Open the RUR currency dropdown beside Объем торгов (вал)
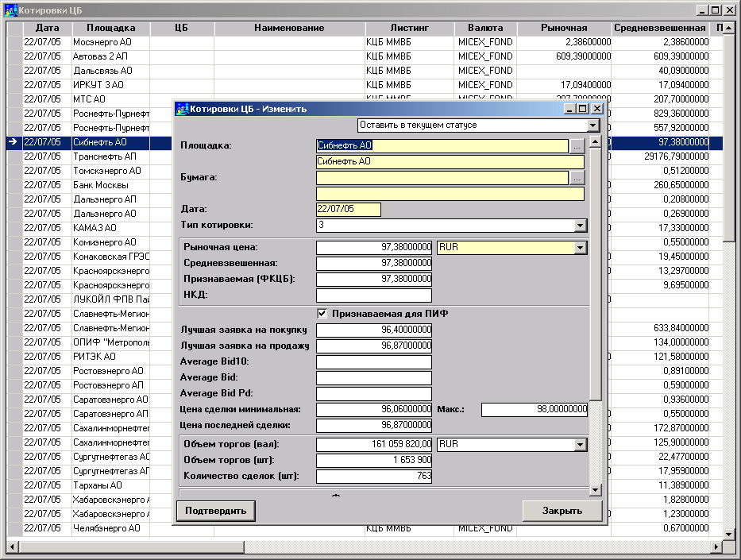This screenshot has width=741, height=560. pos(581,445)
